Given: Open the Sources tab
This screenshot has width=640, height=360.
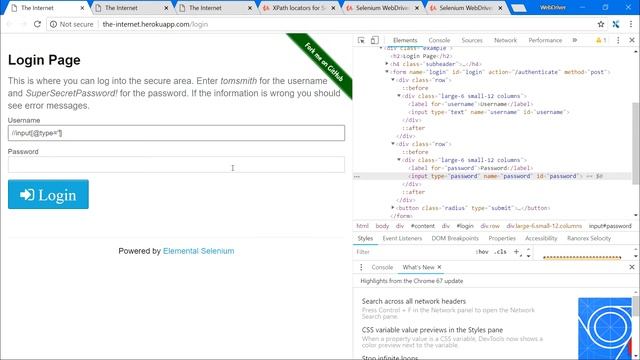Looking at the screenshot, I should tap(472, 40).
